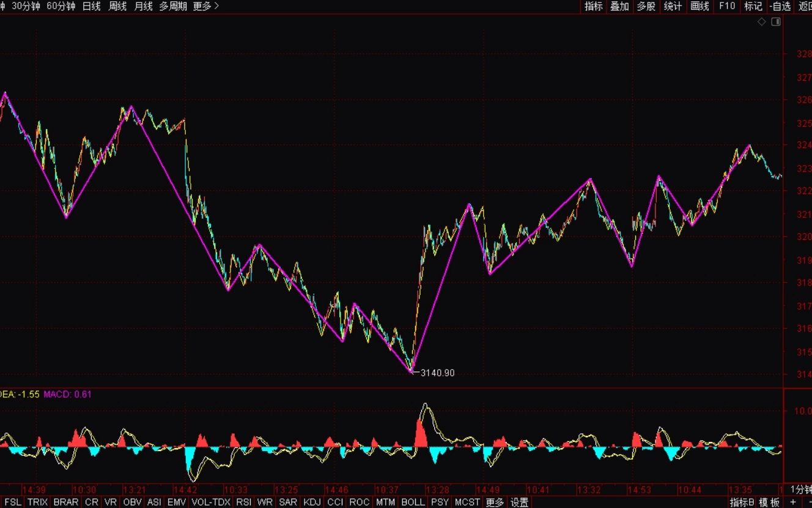Toggle the side panel layout icon
This screenshot has width=812, height=508.
point(776,21)
